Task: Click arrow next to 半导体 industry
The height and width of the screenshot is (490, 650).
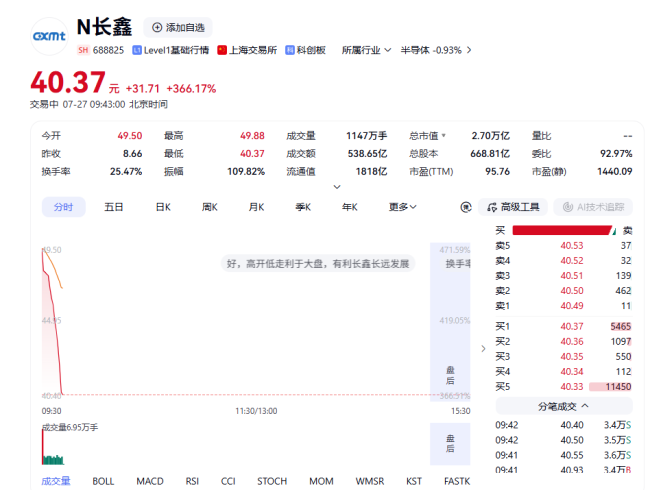Action: (x=469, y=50)
